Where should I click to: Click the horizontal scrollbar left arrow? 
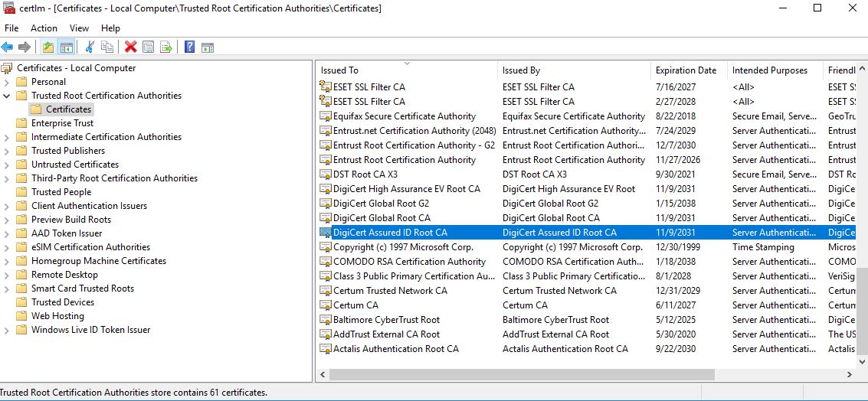[x=323, y=374]
